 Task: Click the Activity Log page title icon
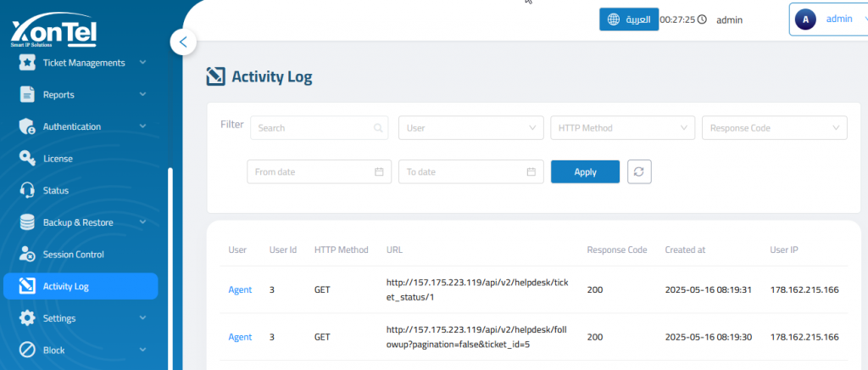[215, 76]
